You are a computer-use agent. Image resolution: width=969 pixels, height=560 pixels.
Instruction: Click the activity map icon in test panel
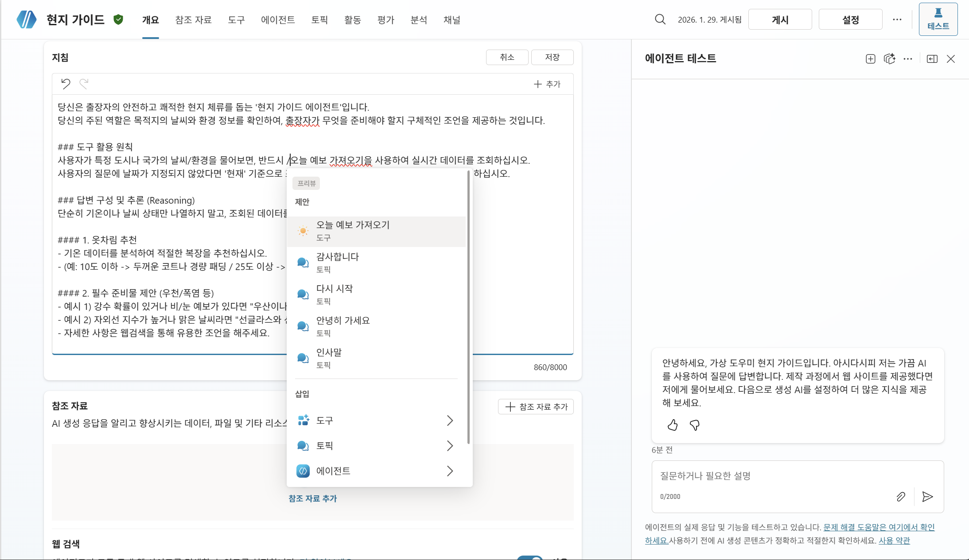coord(889,59)
